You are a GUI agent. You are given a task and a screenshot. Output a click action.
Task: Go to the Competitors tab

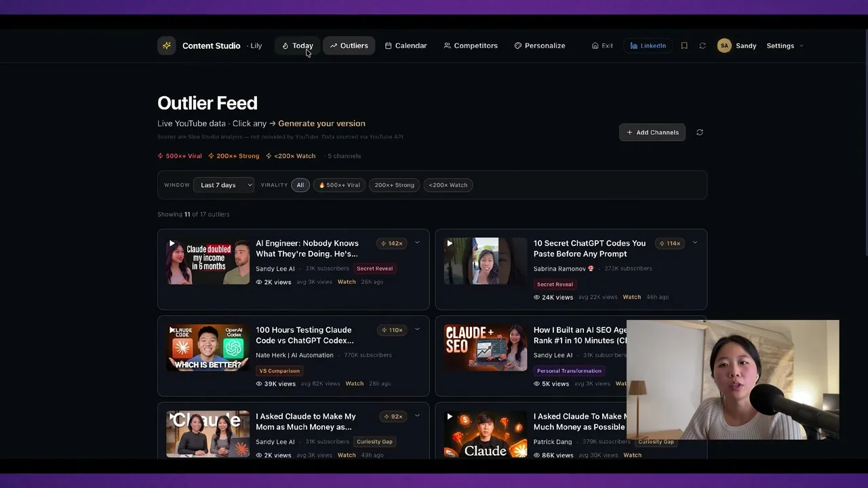(471, 45)
